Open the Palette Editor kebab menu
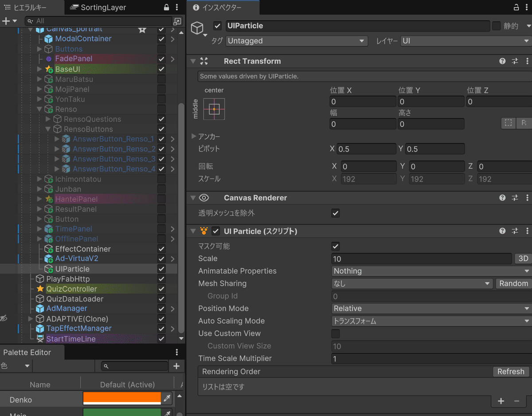Screen dimensions: 532x416 [176, 352]
